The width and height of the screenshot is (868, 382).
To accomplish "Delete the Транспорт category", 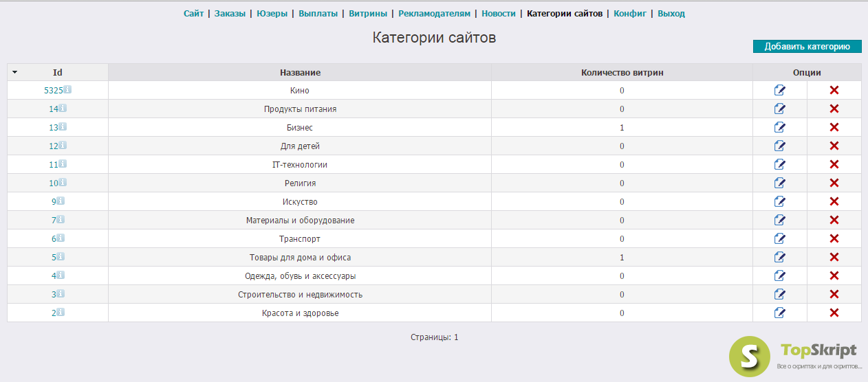I will (x=834, y=238).
